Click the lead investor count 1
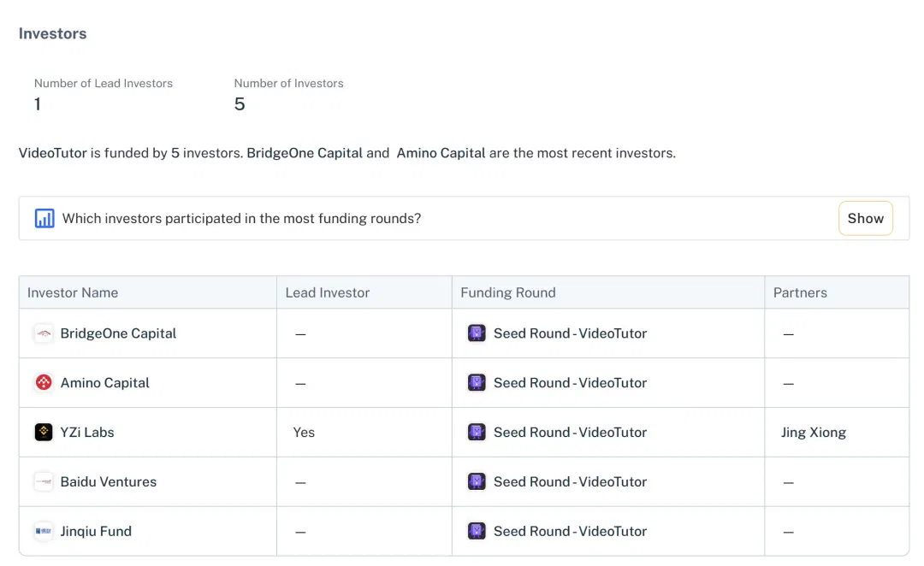 [x=38, y=104]
